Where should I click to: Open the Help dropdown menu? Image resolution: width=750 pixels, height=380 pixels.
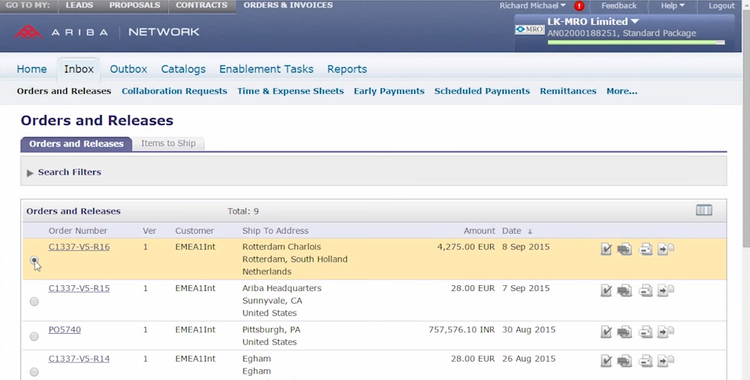(x=673, y=6)
